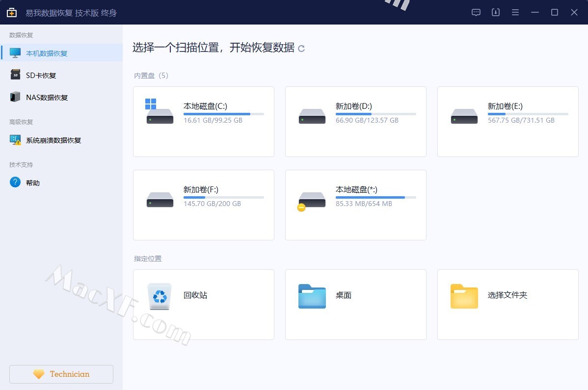Close the 易我数据恢复 window
The height and width of the screenshot is (390, 588).
click(574, 12)
